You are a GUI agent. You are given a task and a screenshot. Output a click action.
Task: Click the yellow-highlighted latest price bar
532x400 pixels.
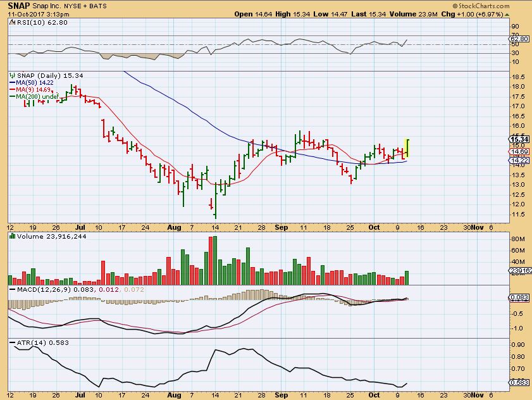(x=407, y=147)
